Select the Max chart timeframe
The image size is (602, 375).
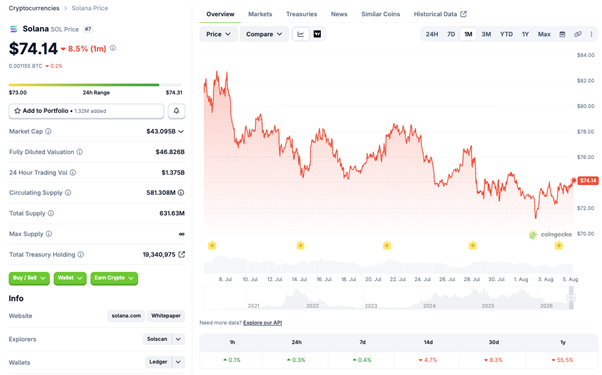pos(544,34)
